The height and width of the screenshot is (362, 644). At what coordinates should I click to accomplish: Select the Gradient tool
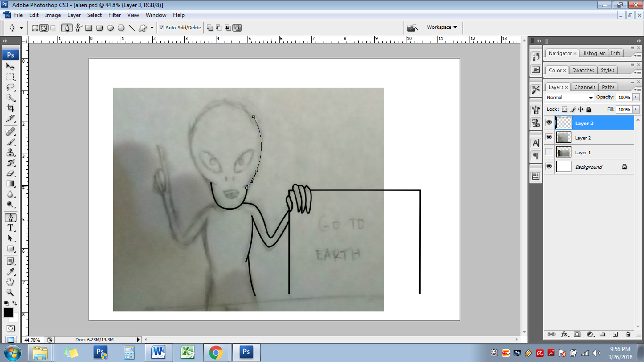(x=10, y=183)
